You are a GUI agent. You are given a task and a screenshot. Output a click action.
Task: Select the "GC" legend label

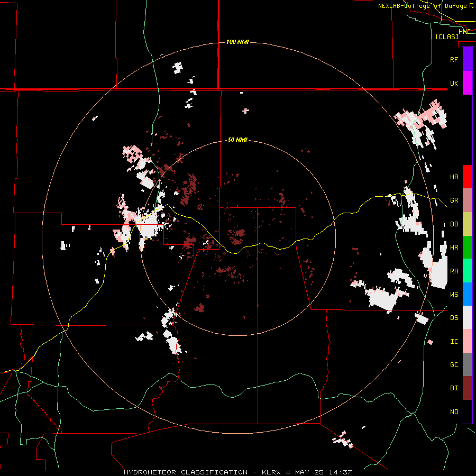[x=454, y=365]
